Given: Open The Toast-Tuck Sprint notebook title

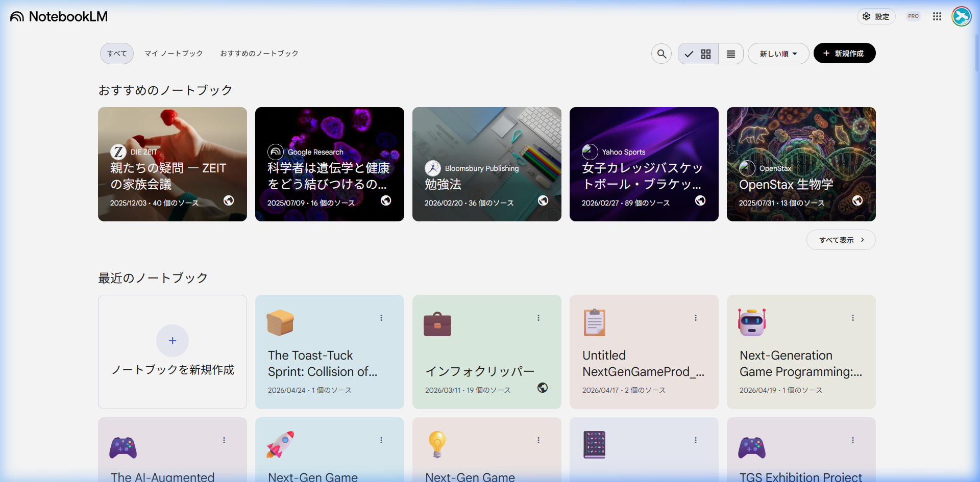Looking at the screenshot, I should 323,364.
